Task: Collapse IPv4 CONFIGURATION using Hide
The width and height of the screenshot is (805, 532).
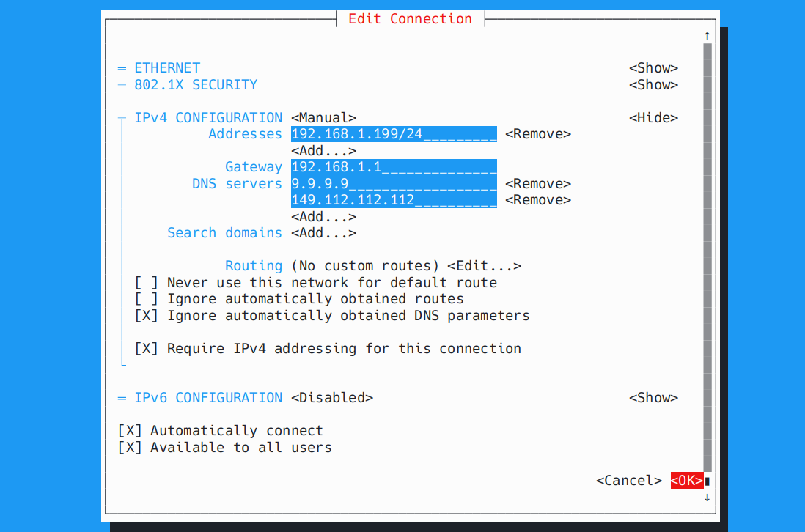Action: tap(652, 117)
